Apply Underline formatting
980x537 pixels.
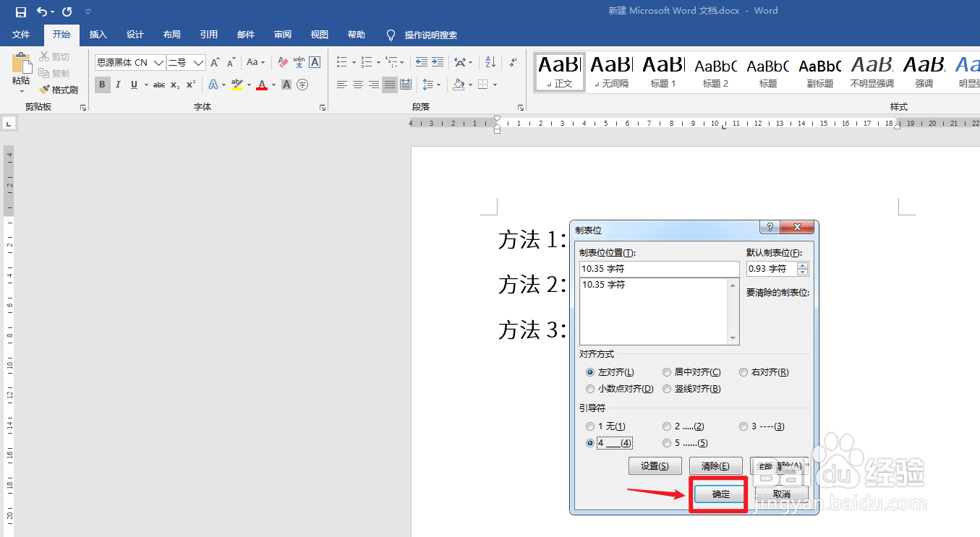134,85
